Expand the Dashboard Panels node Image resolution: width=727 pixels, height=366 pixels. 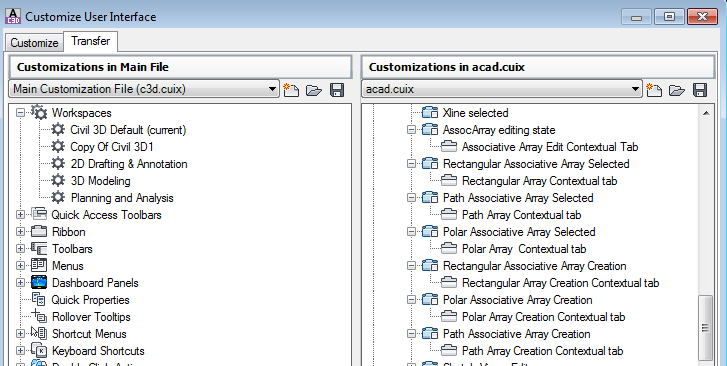20,283
